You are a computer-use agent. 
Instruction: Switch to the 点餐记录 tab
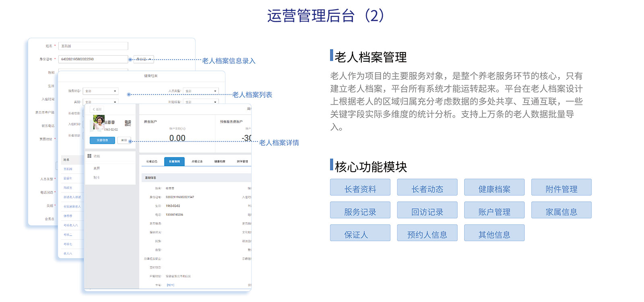[x=197, y=161]
